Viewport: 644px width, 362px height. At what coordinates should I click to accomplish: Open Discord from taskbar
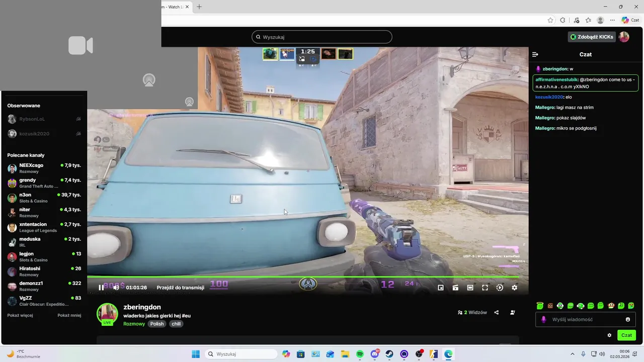click(x=375, y=354)
